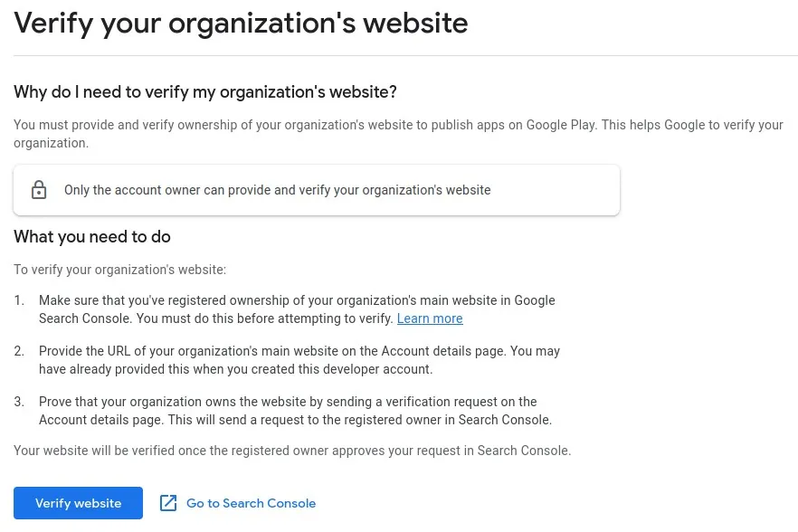Click the lock icon in the notice card
798x532 pixels.
(39, 190)
